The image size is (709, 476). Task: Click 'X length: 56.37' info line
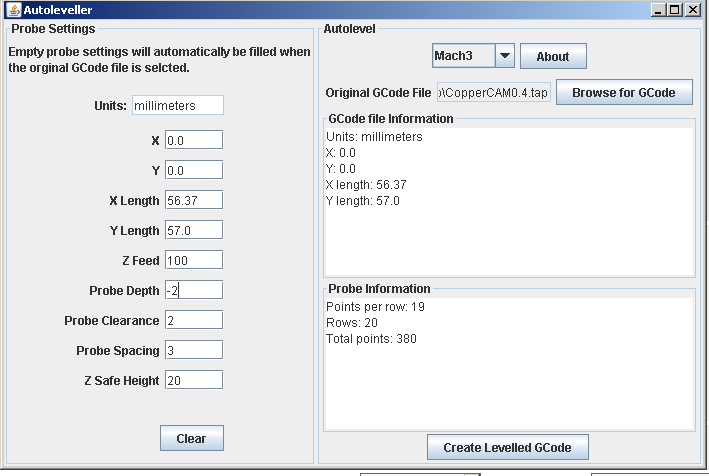[x=366, y=184]
